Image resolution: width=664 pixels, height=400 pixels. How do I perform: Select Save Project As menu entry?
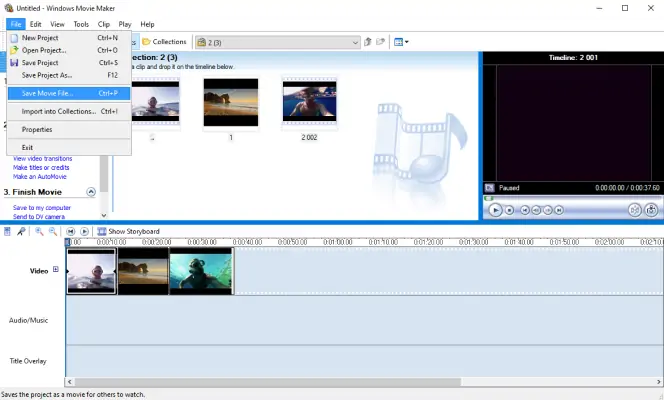point(69,75)
